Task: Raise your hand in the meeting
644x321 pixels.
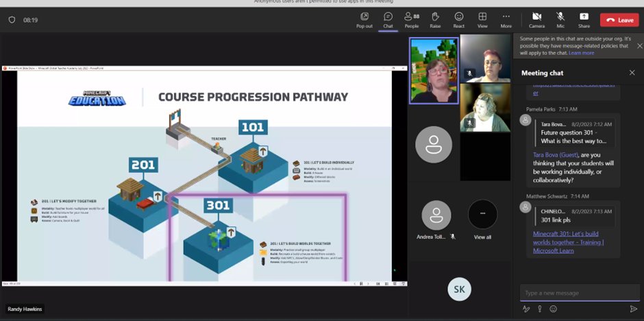Action: pyautogui.click(x=435, y=20)
